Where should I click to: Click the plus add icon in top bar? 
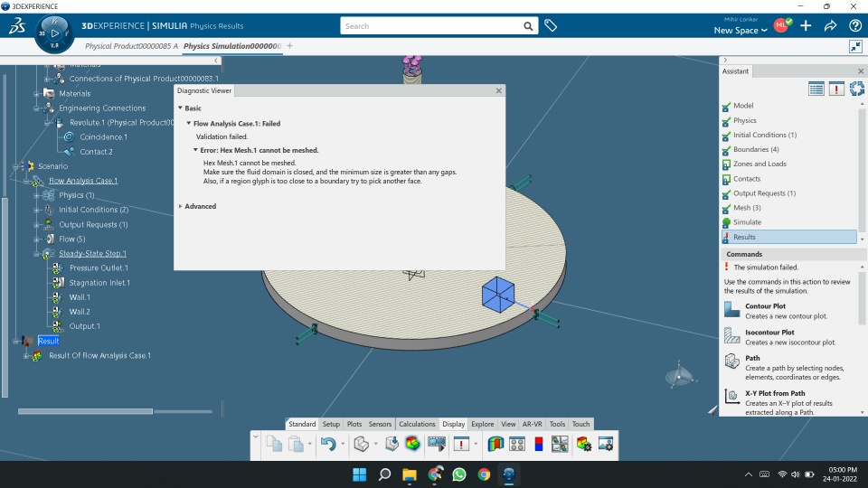click(x=806, y=25)
